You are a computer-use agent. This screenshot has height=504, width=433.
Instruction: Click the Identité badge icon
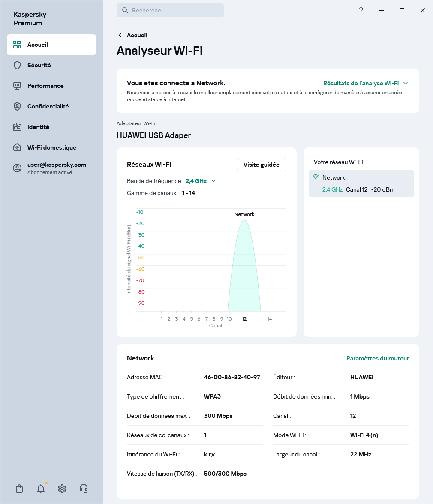17,127
